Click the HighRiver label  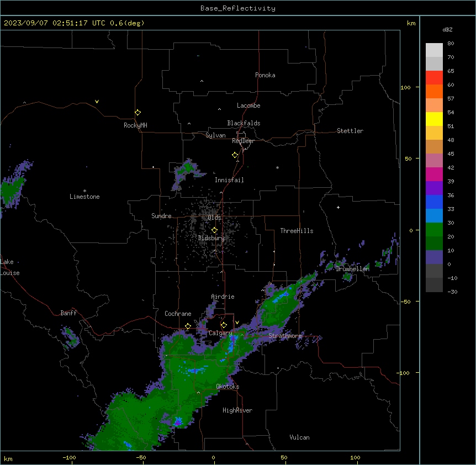[x=237, y=410]
